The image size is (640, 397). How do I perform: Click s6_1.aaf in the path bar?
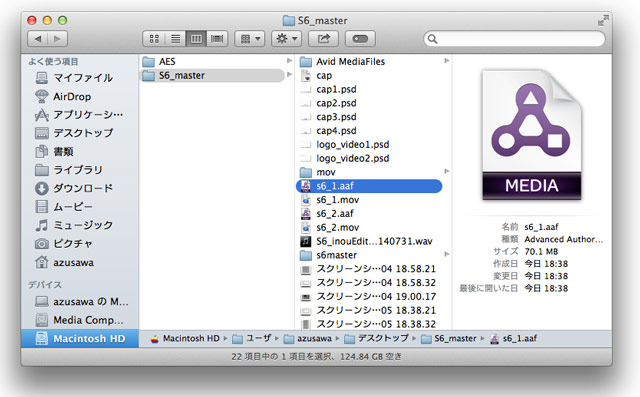coord(513,339)
